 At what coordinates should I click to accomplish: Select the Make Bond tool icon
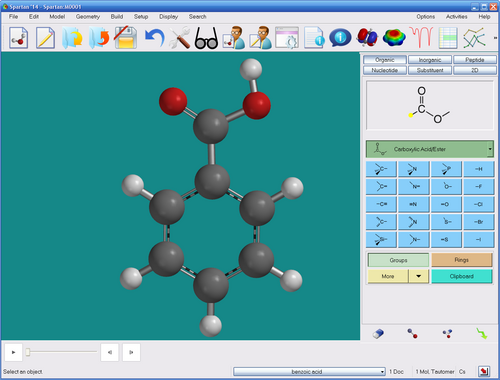[412, 333]
